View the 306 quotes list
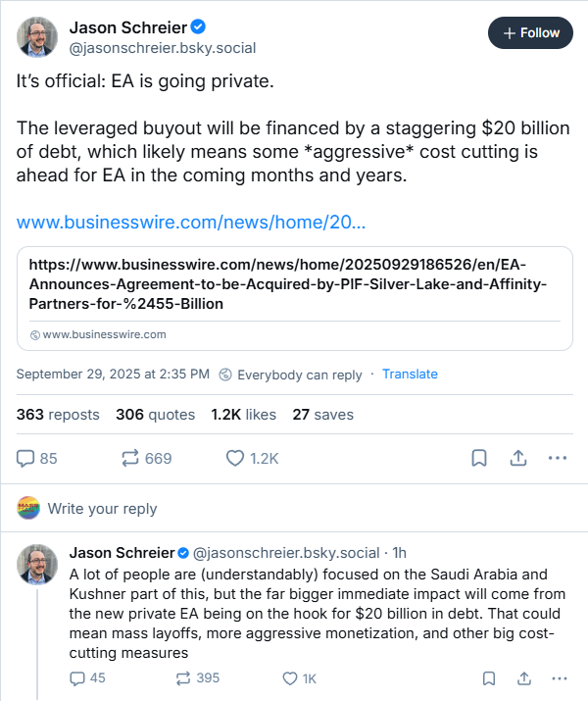The width and height of the screenshot is (588, 701). (155, 415)
